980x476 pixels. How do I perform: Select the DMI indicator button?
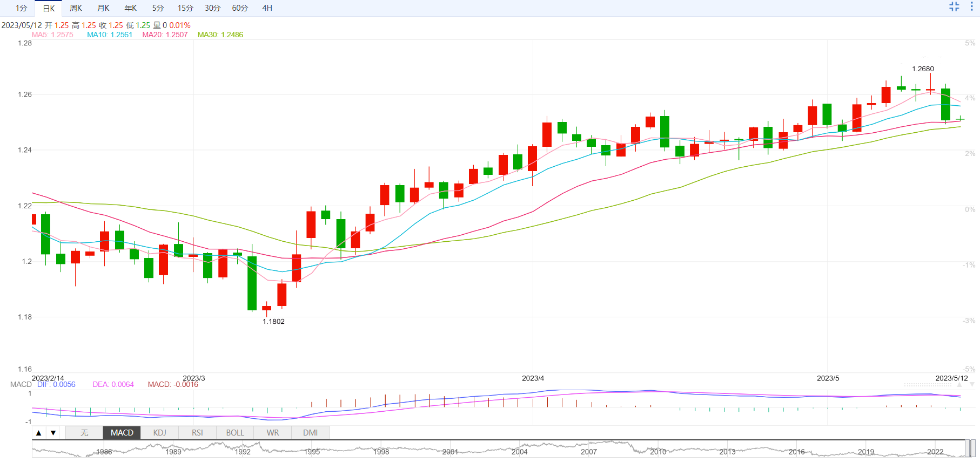(x=310, y=433)
